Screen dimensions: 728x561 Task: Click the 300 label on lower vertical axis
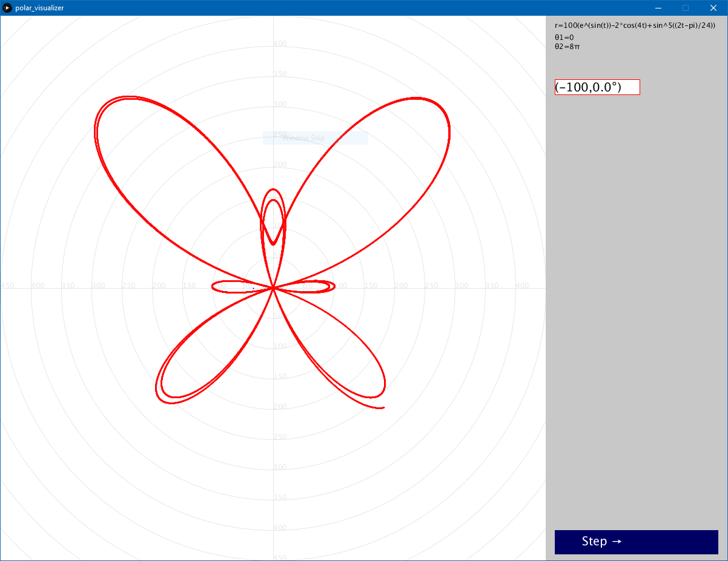(x=279, y=467)
